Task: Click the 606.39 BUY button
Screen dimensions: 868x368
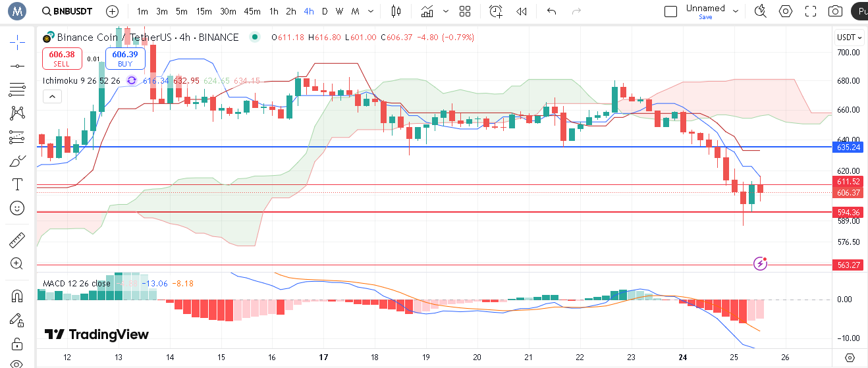Action: pos(125,59)
